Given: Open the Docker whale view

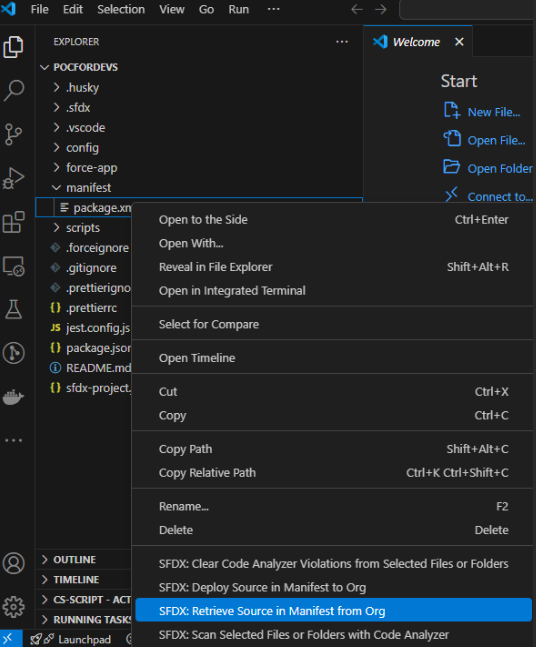Looking at the screenshot, I should 14,397.
